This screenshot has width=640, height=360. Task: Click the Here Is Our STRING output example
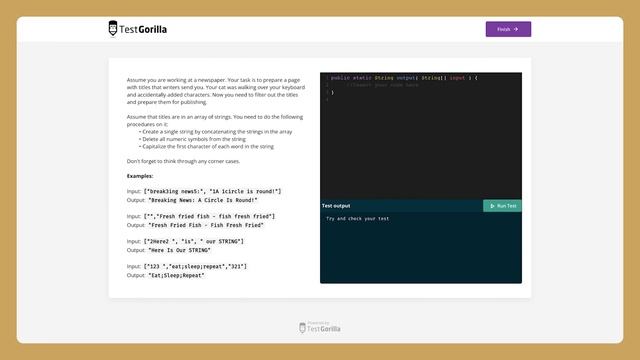(x=179, y=250)
